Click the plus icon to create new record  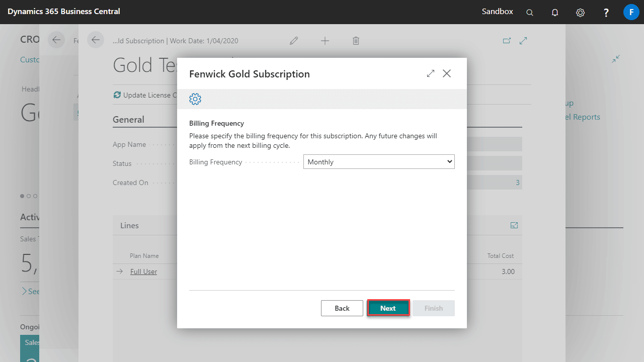325,41
